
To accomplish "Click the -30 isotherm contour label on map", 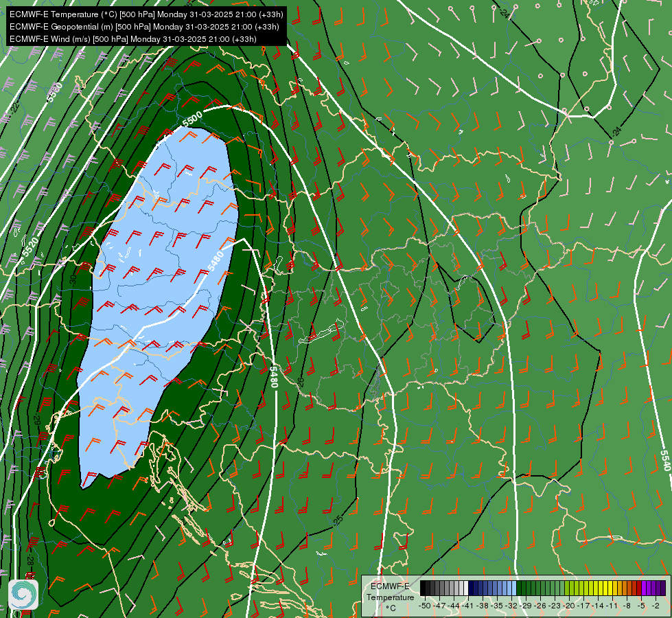I will pos(73,280).
